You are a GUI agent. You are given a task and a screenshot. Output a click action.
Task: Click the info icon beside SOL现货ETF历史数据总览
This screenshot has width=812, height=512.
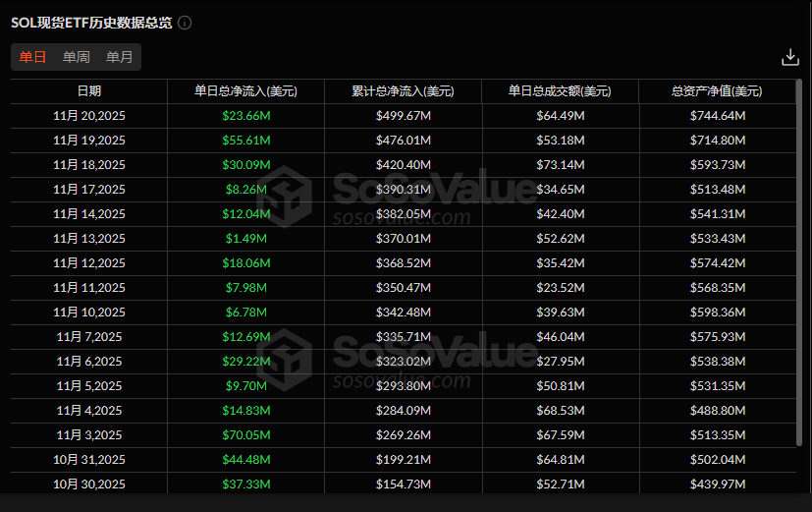point(185,23)
